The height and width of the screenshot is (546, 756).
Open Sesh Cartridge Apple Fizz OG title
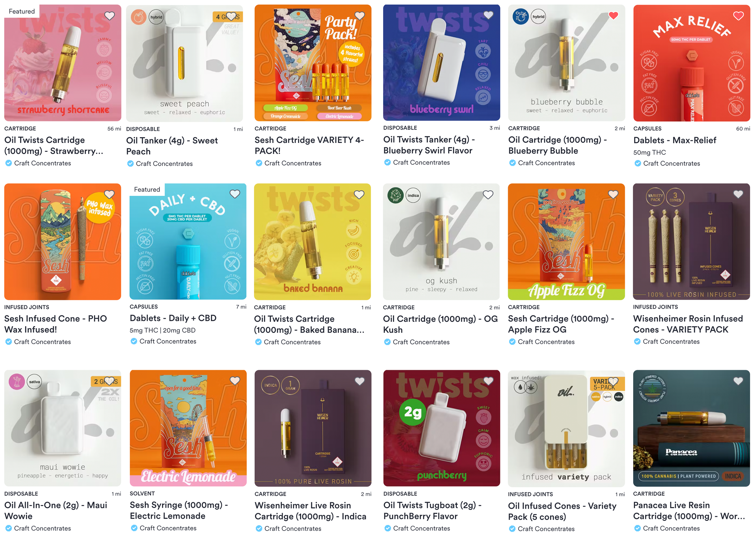(x=561, y=324)
